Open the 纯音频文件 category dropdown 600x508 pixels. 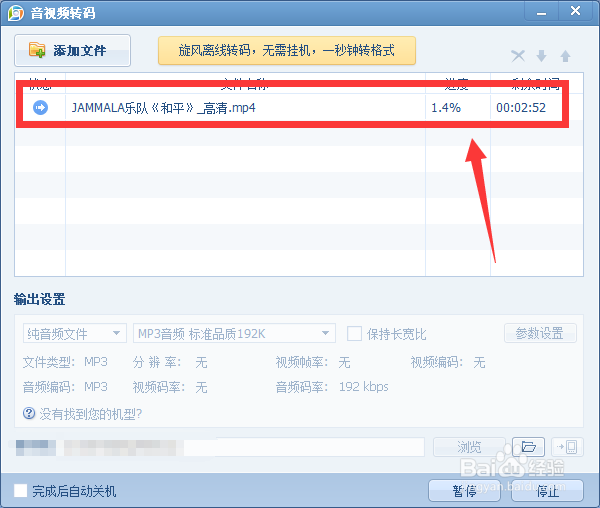click(75, 333)
